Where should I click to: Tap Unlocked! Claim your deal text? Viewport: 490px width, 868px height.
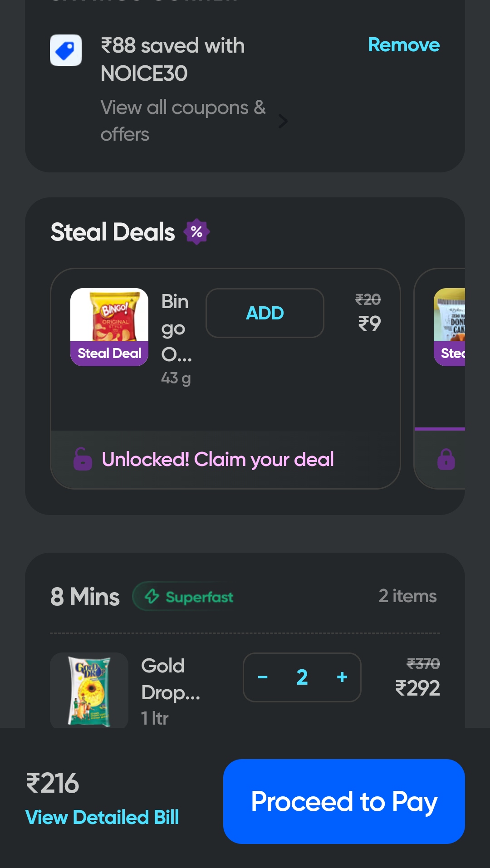(218, 459)
